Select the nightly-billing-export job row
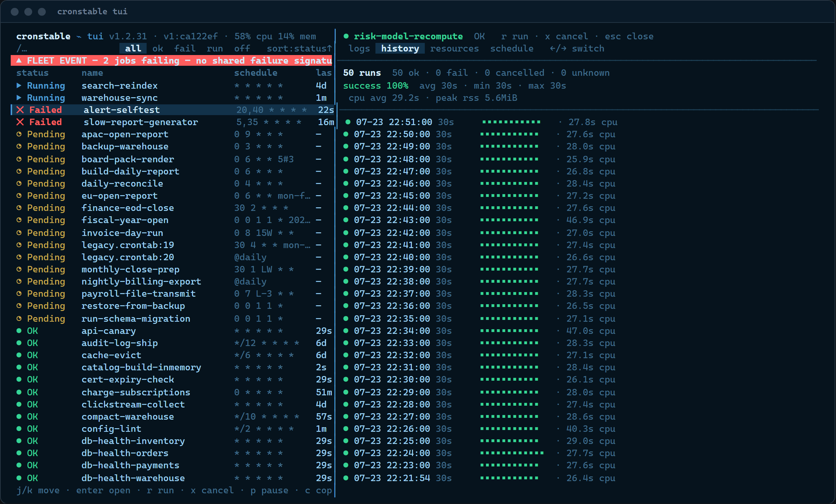The width and height of the screenshot is (836, 504). 173,281
